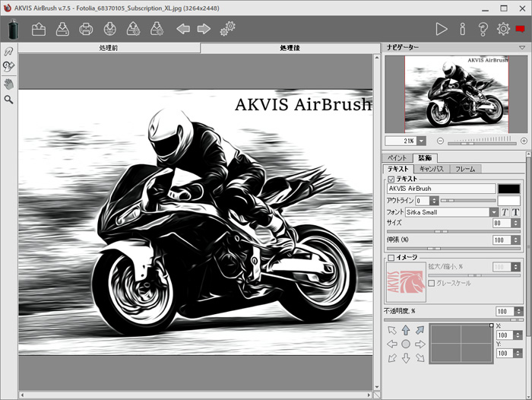
Task: Open program info icon
Action: [462, 29]
